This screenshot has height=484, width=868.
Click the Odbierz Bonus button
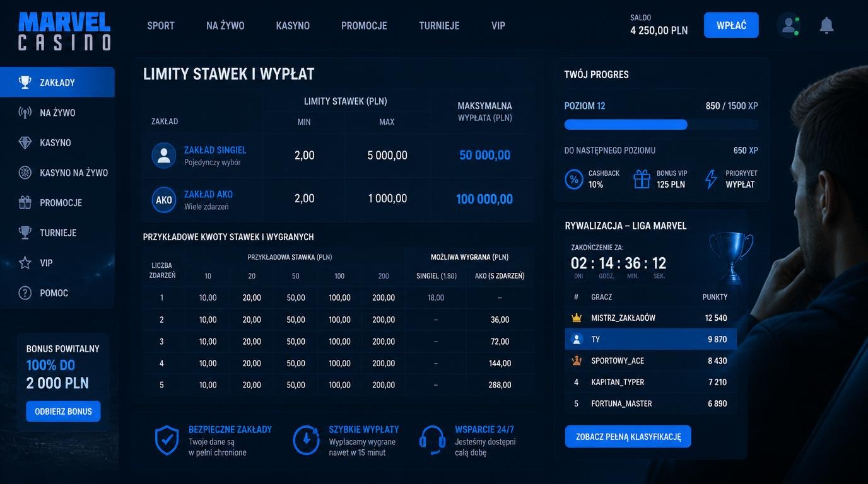[x=63, y=412]
